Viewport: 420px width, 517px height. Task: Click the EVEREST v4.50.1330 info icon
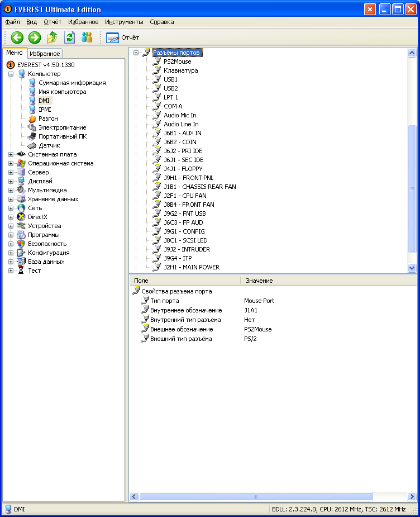point(11,65)
